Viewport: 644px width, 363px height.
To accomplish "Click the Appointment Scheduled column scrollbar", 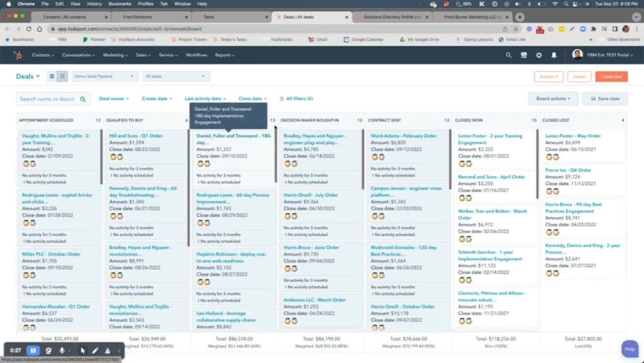I will click(101, 157).
